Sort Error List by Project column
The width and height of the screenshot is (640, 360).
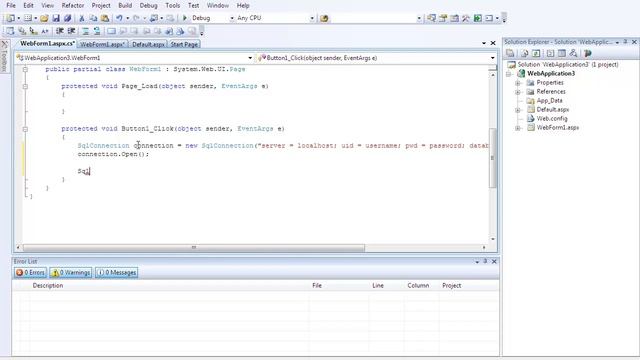coord(451,285)
